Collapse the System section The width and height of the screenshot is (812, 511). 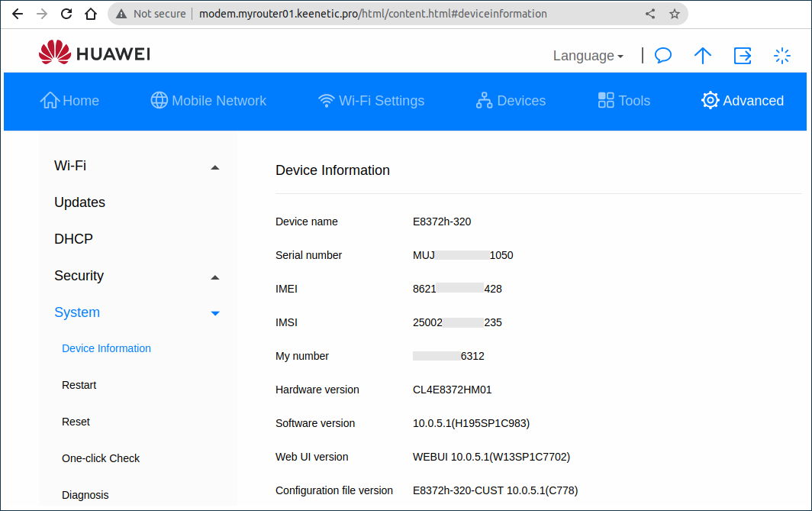[x=214, y=312]
